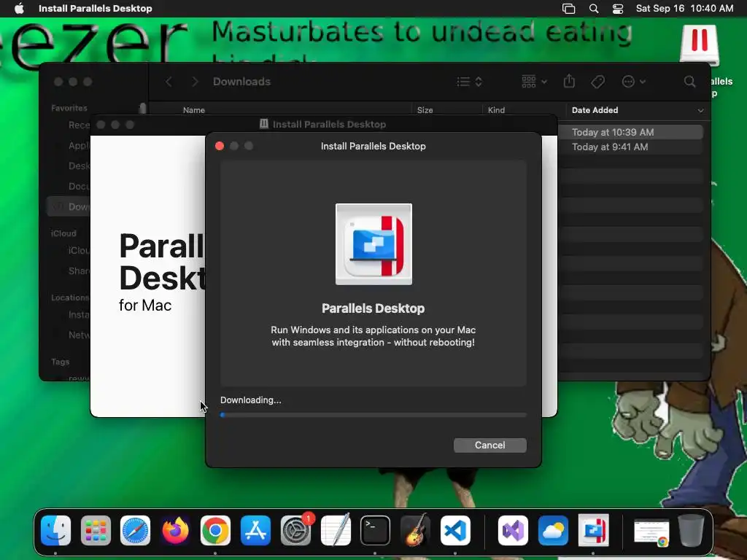
Task: Select iCloud Drive in Finder sidebar
Action: pyautogui.click(x=79, y=251)
